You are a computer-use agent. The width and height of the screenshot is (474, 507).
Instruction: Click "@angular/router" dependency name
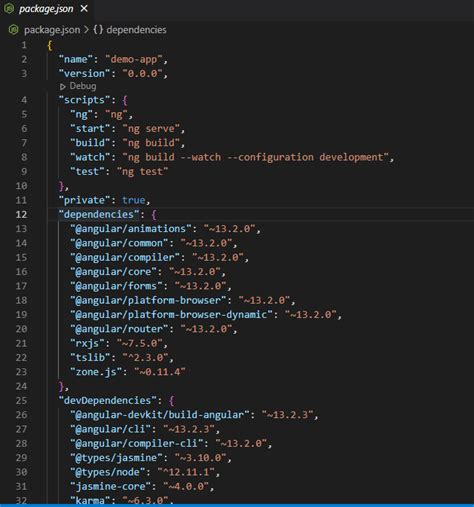coord(119,329)
